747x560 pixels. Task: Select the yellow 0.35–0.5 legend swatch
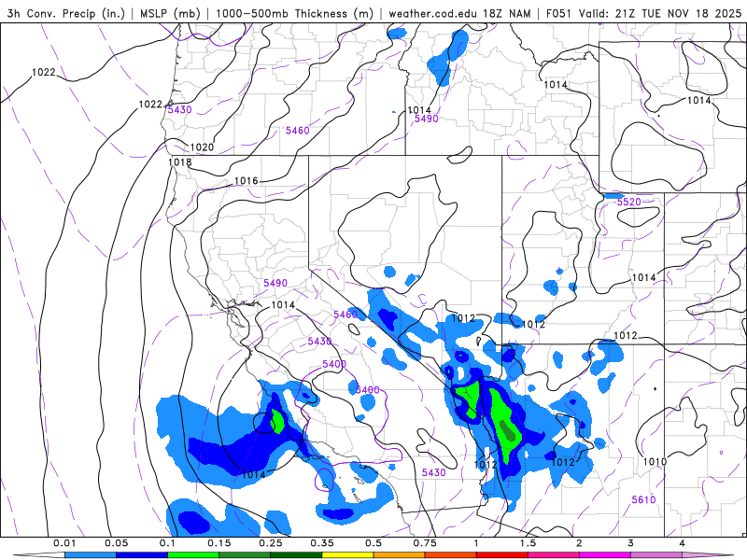[x=347, y=555]
